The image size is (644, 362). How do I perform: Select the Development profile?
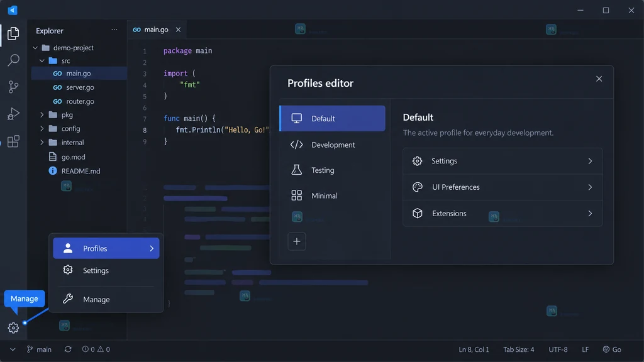click(332, 145)
